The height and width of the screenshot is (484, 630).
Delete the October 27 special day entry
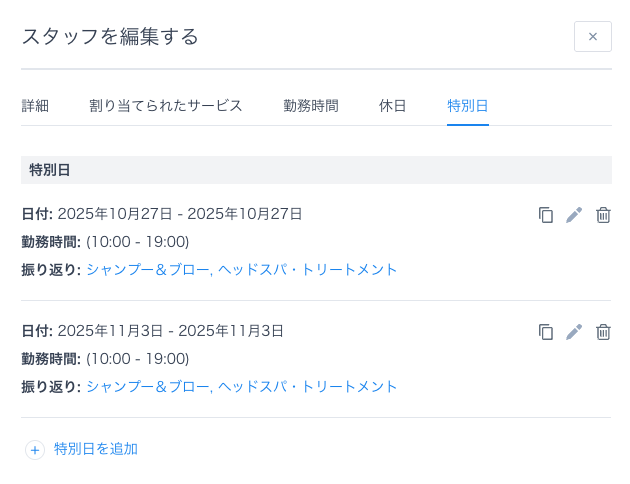(x=603, y=215)
